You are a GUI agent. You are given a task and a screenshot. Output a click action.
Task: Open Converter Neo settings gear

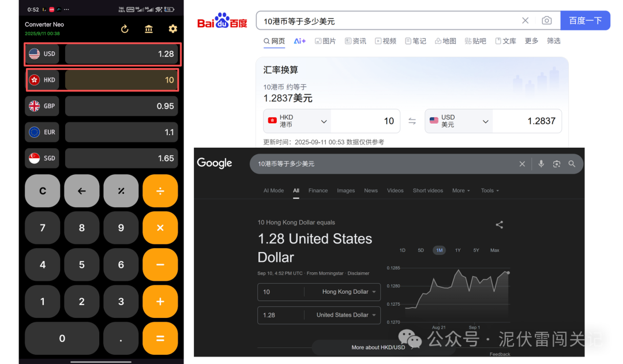click(x=172, y=28)
